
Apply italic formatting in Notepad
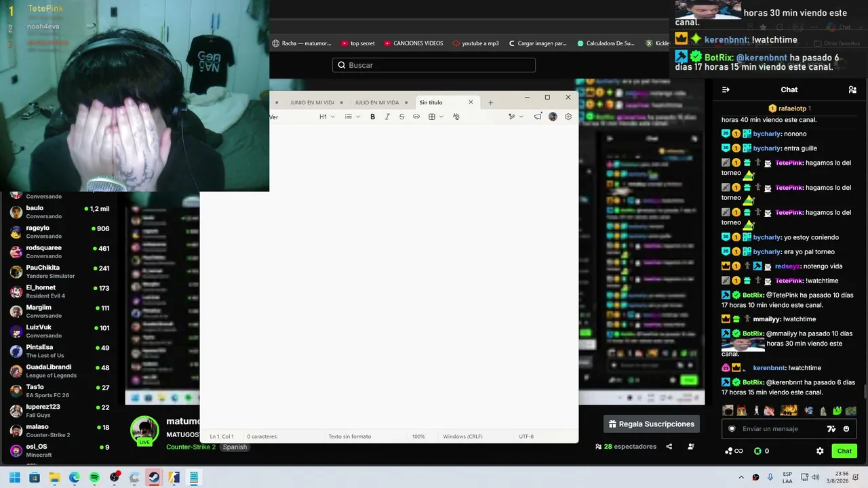[387, 117]
